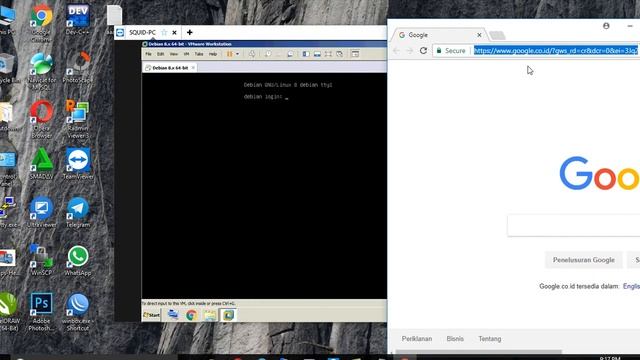Open the VMware Tabs menu
640x360 pixels.
pyautogui.click(x=199, y=54)
